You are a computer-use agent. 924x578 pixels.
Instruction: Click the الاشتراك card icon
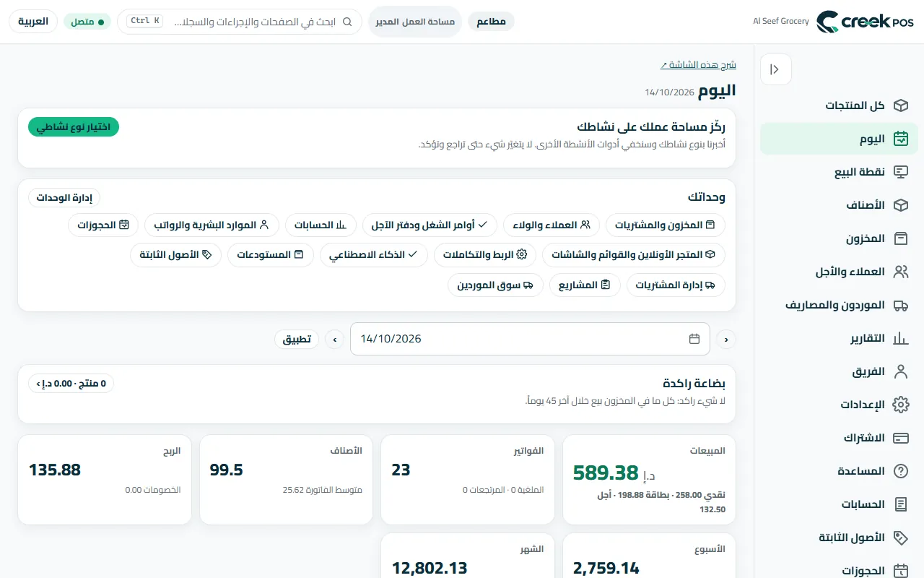[900, 438]
